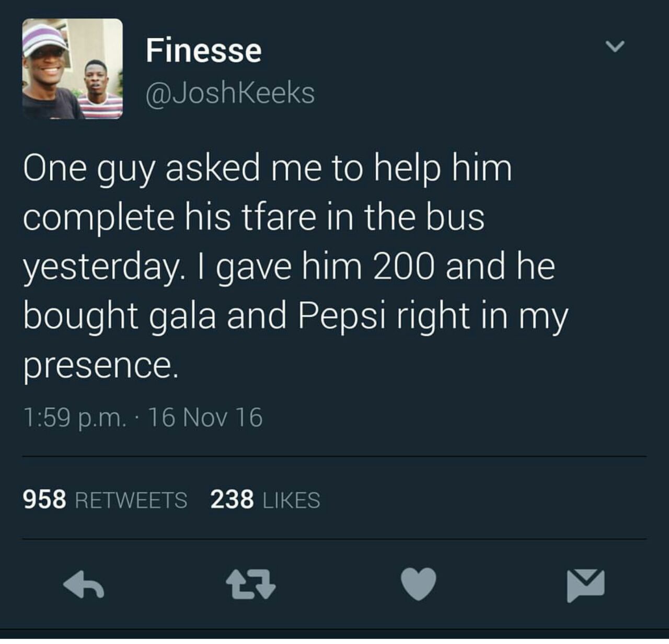Click the date 16 Nov 16
The width and height of the screenshot is (669, 644).
coord(205,418)
